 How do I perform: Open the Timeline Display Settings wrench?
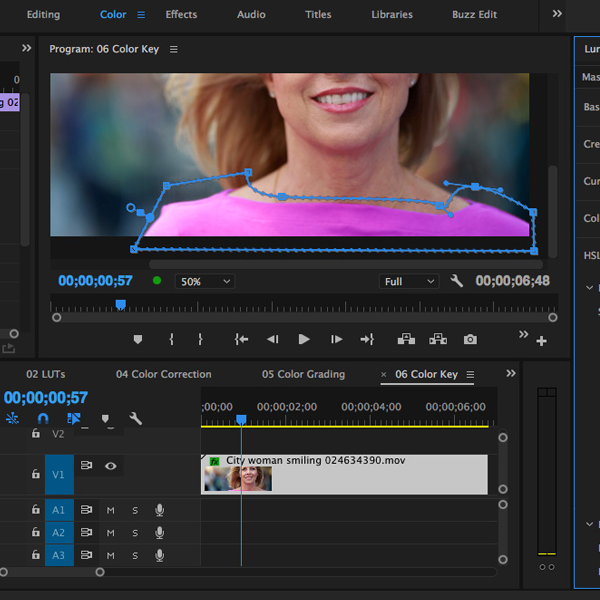click(136, 419)
